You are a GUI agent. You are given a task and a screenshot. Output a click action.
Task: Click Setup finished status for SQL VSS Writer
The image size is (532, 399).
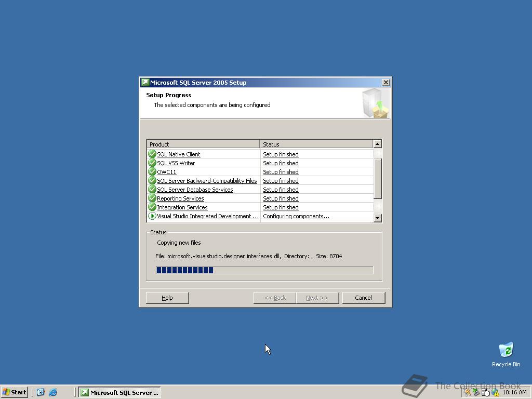tap(281, 163)
